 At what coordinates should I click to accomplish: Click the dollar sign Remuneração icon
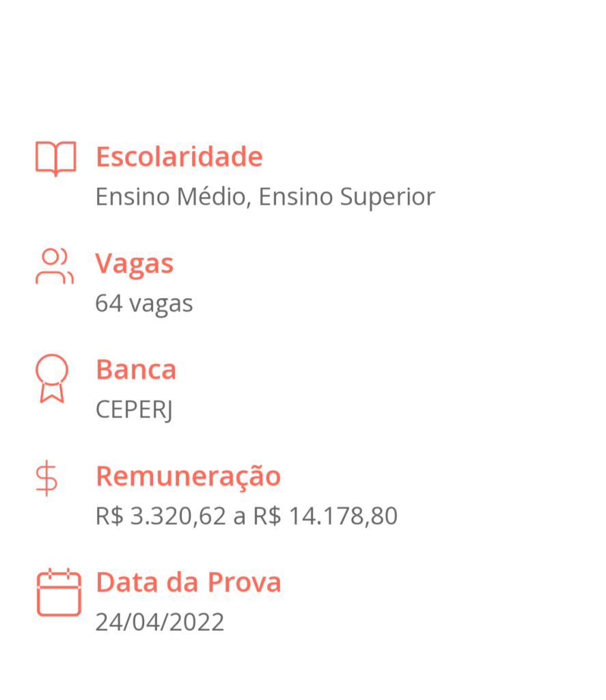click(x=46, y=478)
